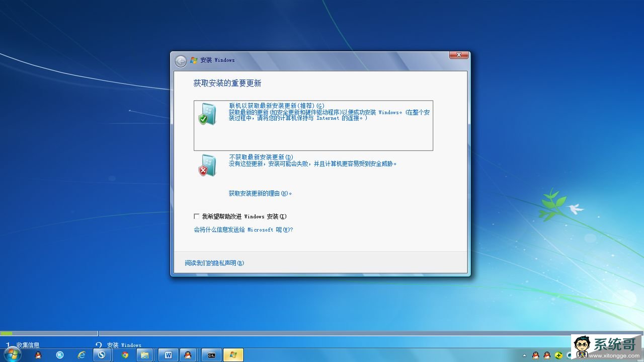Screen dimensions: 644x362
Task: Check 我希望帮助改进 Windows 安装 checkbox
Action: (x=197, y=216)
